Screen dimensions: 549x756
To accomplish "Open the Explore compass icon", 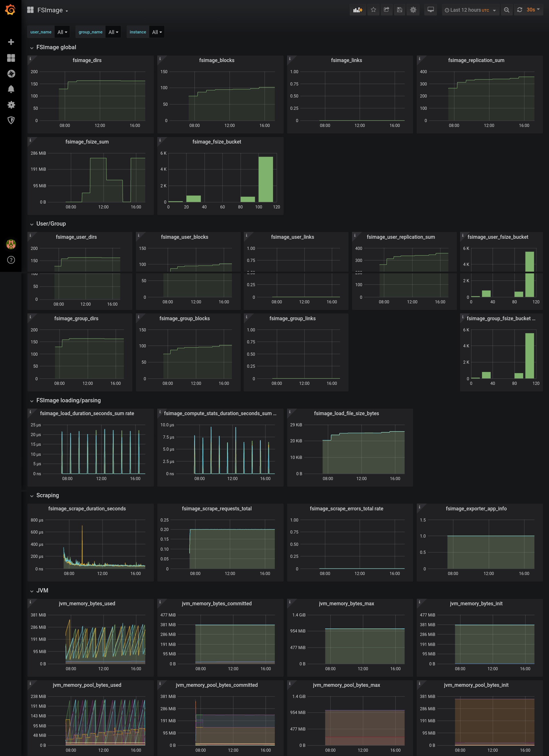I will pos(11,74).
